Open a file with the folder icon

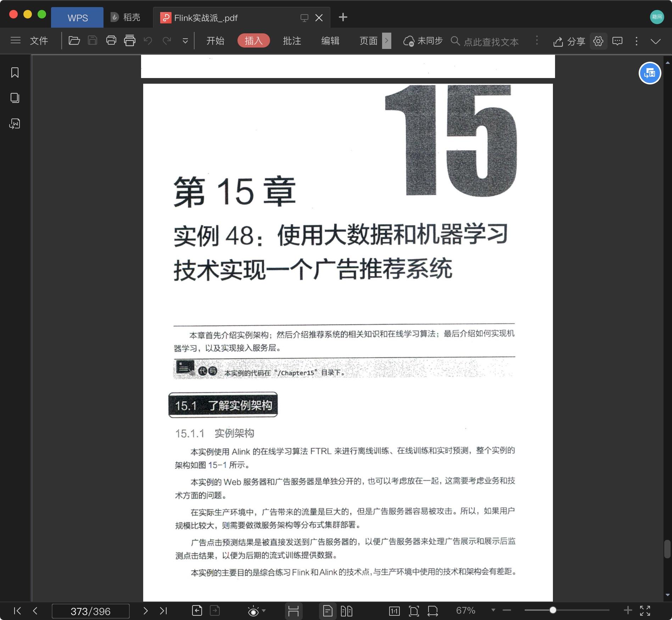pos(74,40)
